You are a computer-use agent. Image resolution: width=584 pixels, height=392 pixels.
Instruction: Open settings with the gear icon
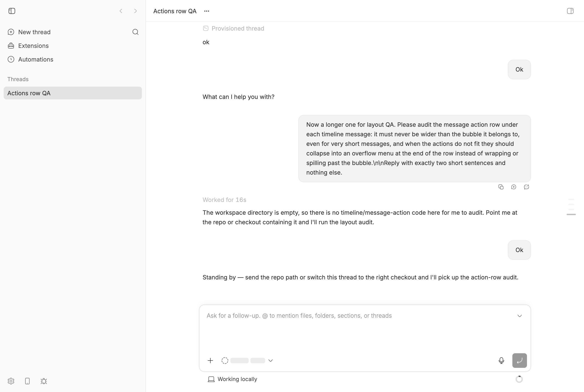[11, 381]
